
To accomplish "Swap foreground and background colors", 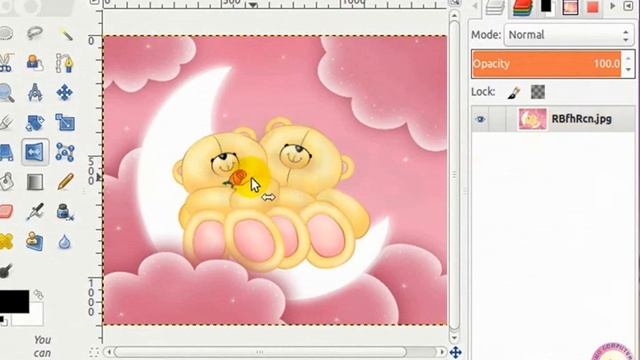I will 38,294.
